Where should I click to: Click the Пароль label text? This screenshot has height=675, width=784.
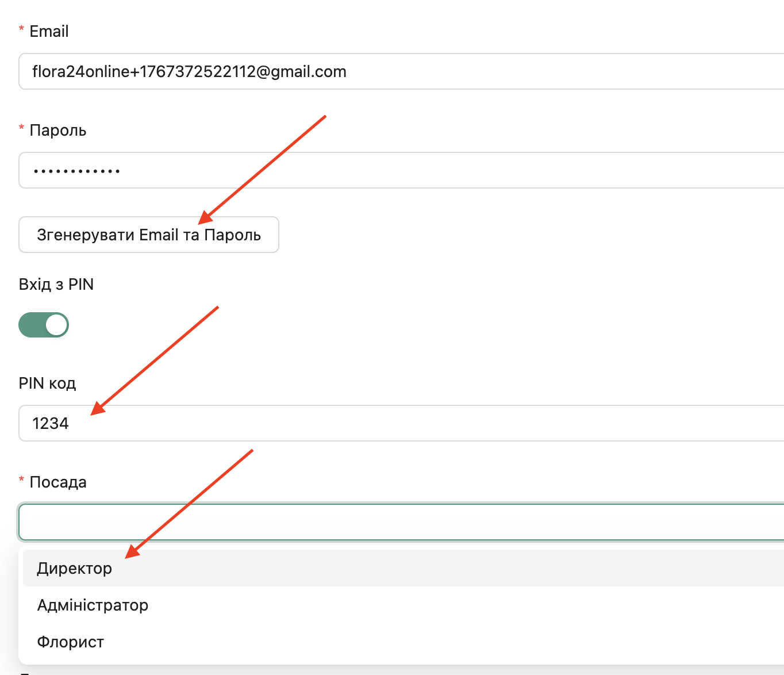click(x=57, y=131)
